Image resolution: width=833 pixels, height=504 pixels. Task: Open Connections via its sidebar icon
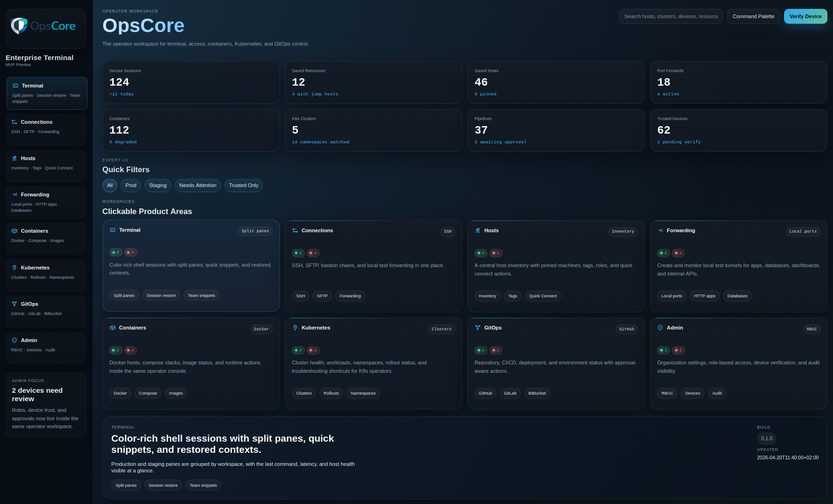(x=14, y=122)
